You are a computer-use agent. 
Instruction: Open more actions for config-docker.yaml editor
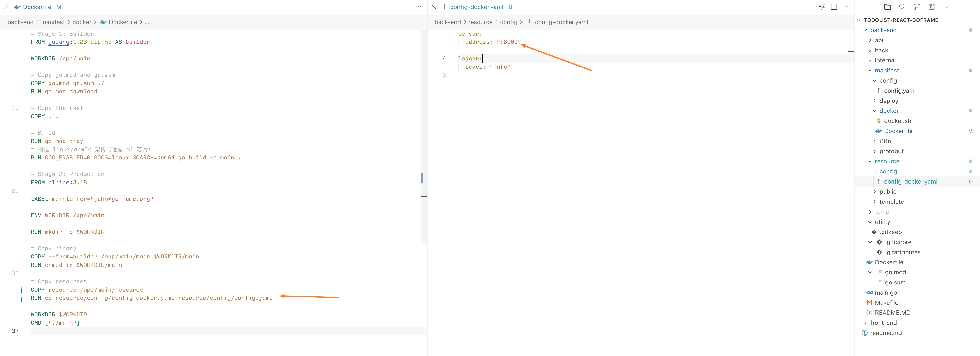point(846,7)
